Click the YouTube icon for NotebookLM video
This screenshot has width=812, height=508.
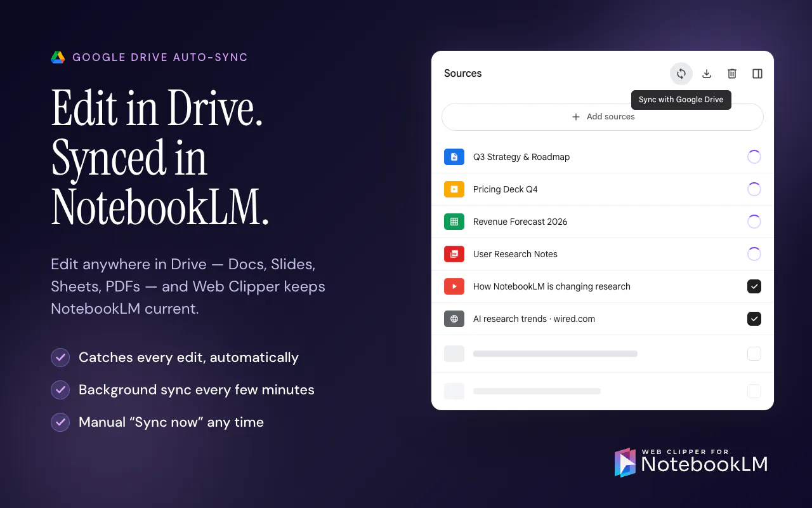click(454, 286)
